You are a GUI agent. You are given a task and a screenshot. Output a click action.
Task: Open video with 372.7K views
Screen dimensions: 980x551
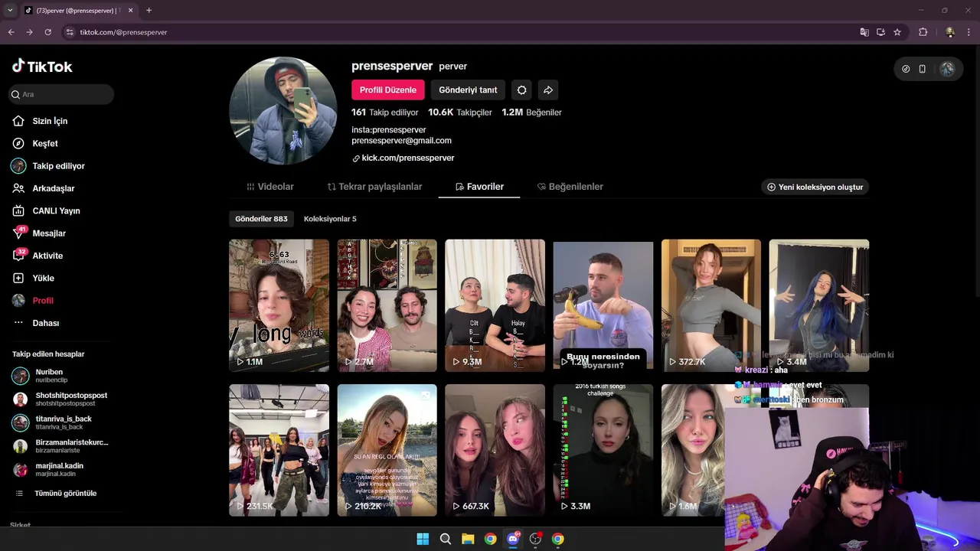tap(711, 305)
